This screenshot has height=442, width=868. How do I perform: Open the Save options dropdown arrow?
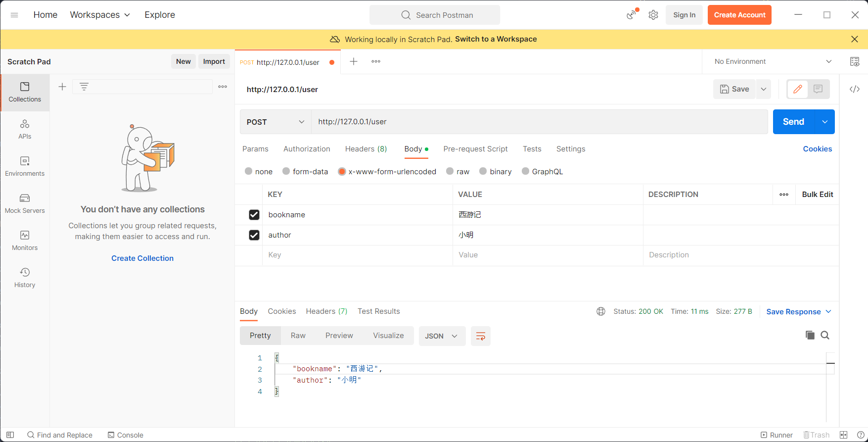click(764, 89)
